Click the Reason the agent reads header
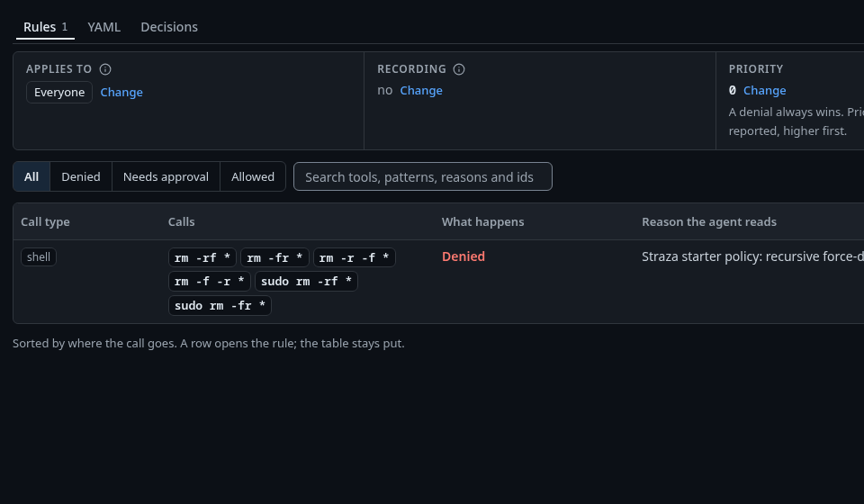The image size is (864, 504). tap(709, 221)
